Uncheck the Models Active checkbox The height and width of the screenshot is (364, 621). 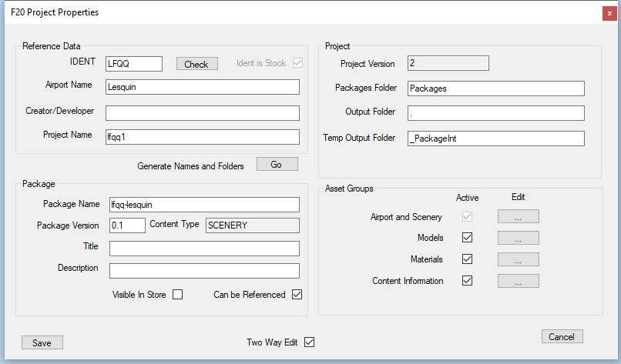[x=467, y=238]
